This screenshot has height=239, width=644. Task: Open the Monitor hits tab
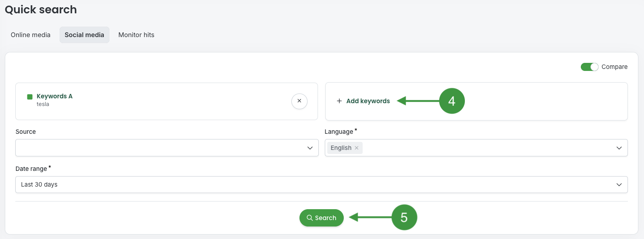coord(136,35)
